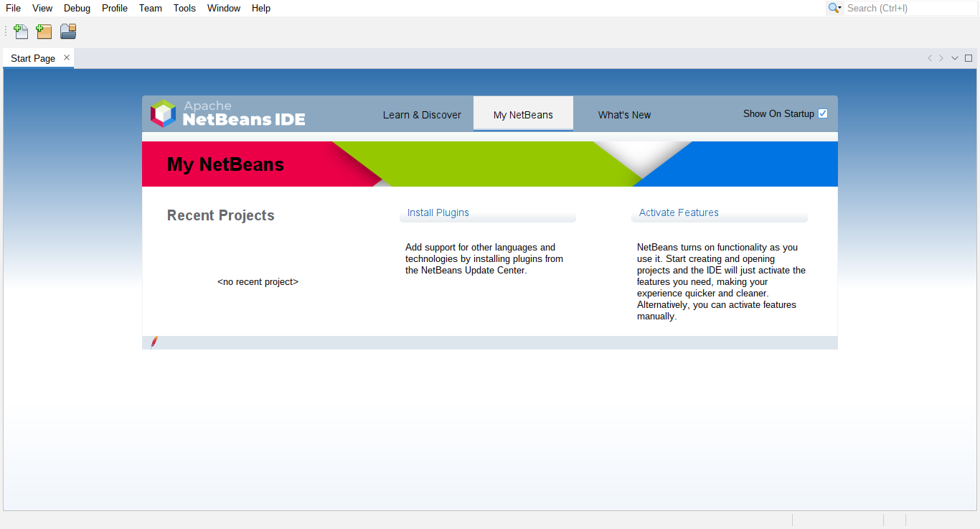Click the New File toolbar icon
The height and width of the screenshot is (529, 980).
(x=21, y=32)
